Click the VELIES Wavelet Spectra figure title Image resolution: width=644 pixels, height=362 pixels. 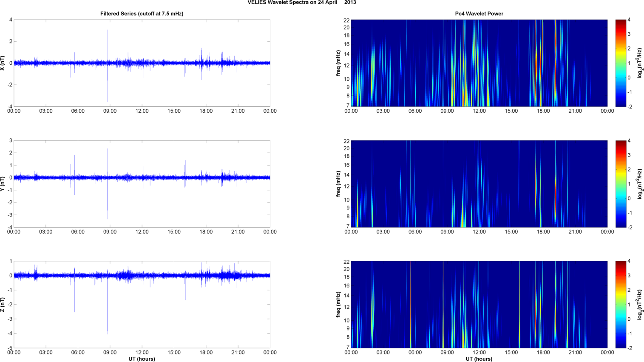click(302, 3)
